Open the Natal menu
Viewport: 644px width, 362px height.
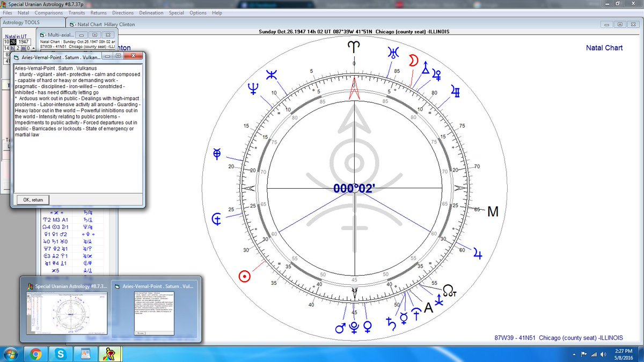pyautogui.click(x=24, y=13)
